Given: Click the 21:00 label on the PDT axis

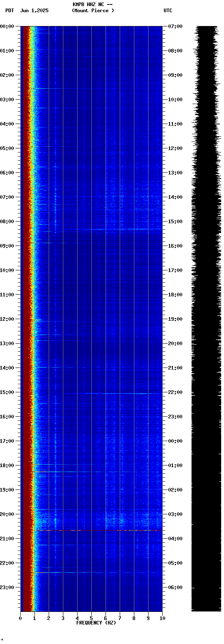Looking at the screenshot, I should (7, 539).
